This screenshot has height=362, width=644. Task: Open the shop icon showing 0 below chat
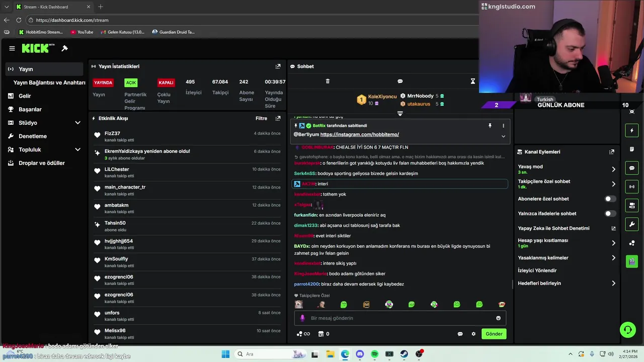click(x=324, y=334)
